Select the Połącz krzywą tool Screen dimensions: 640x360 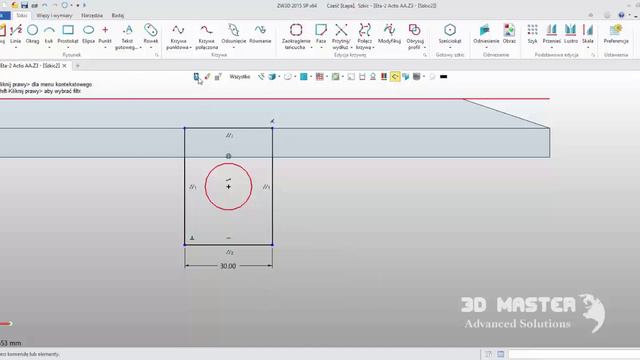pos(364,37)
